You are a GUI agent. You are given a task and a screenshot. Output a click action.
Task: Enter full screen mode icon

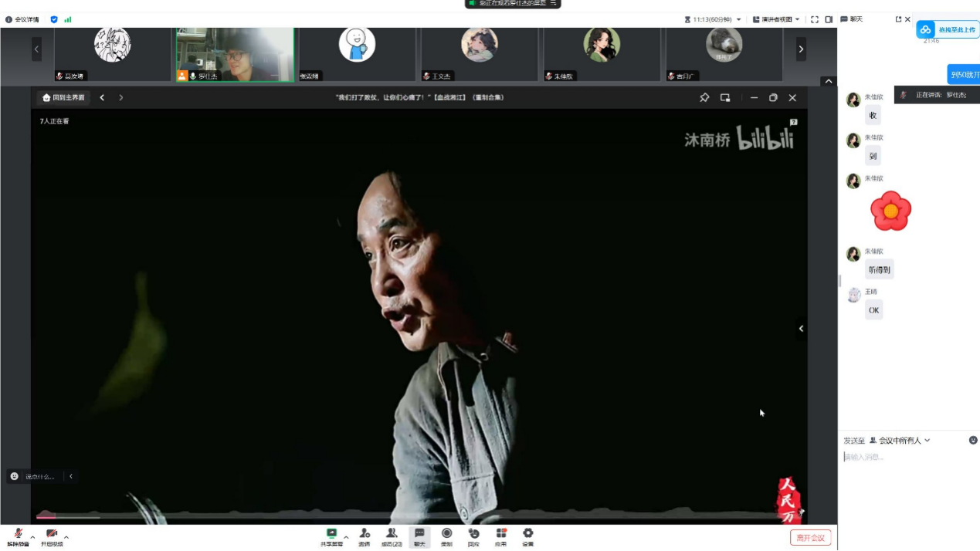click(x=815, y=19)
